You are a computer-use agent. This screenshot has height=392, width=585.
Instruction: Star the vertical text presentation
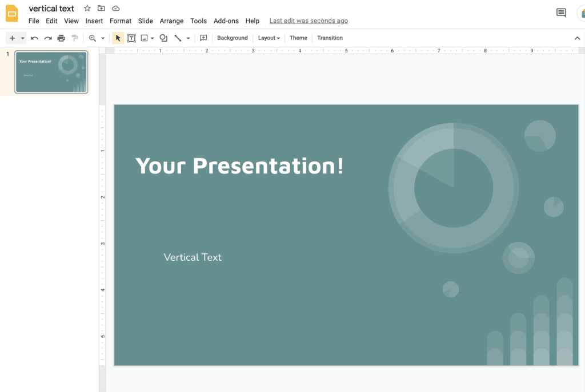point(86,8)
